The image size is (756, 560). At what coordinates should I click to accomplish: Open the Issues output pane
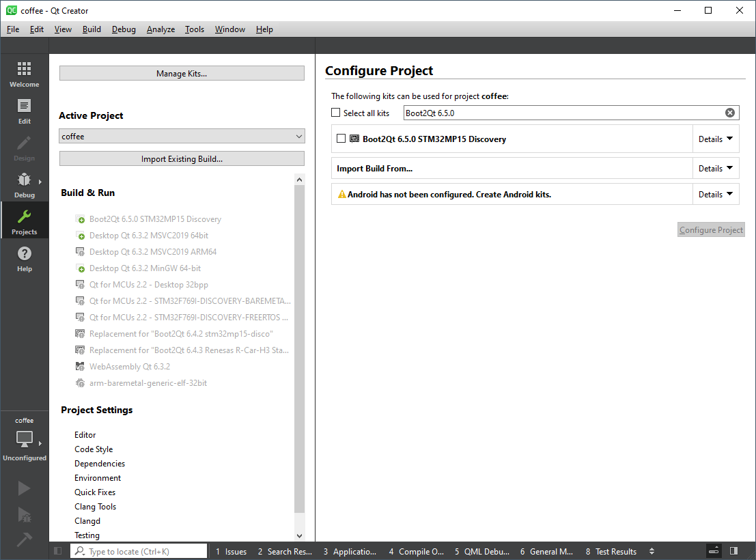coord(231,552)
